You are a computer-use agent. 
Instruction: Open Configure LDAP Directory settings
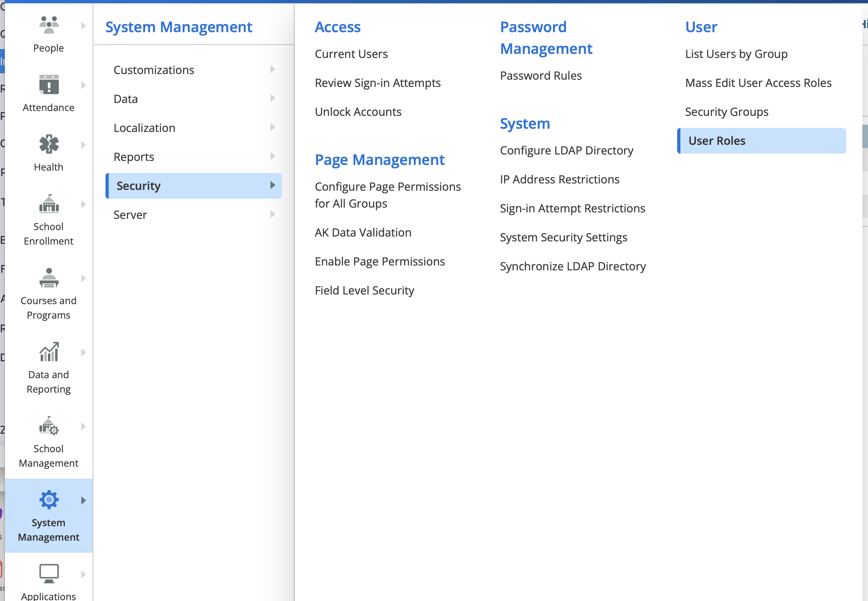[x=566, y=150]
